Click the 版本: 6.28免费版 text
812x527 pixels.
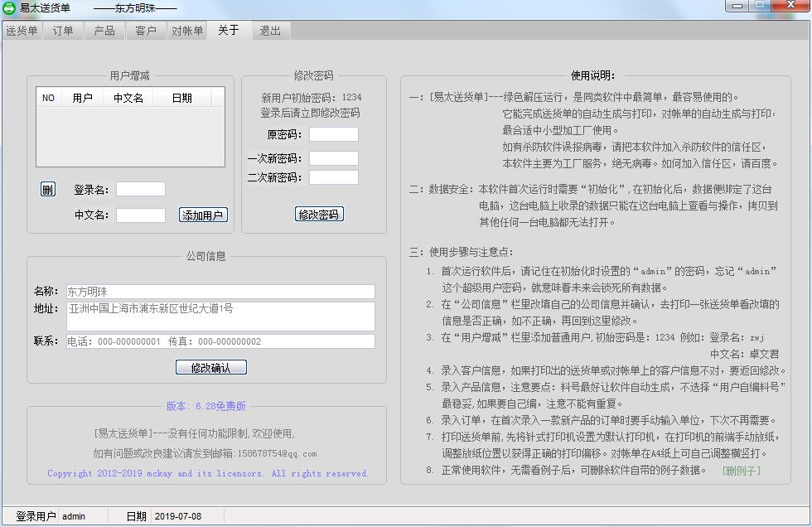206,406
